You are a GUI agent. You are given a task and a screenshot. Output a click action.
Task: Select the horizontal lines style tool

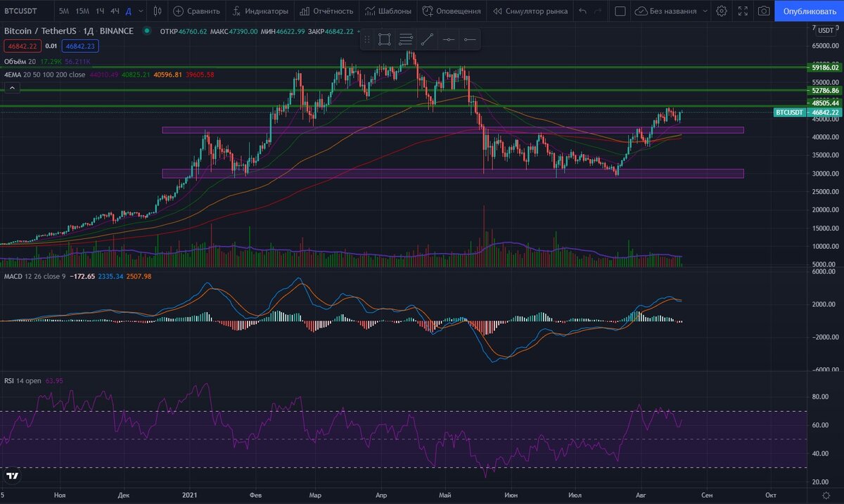[x=406, y=39]
